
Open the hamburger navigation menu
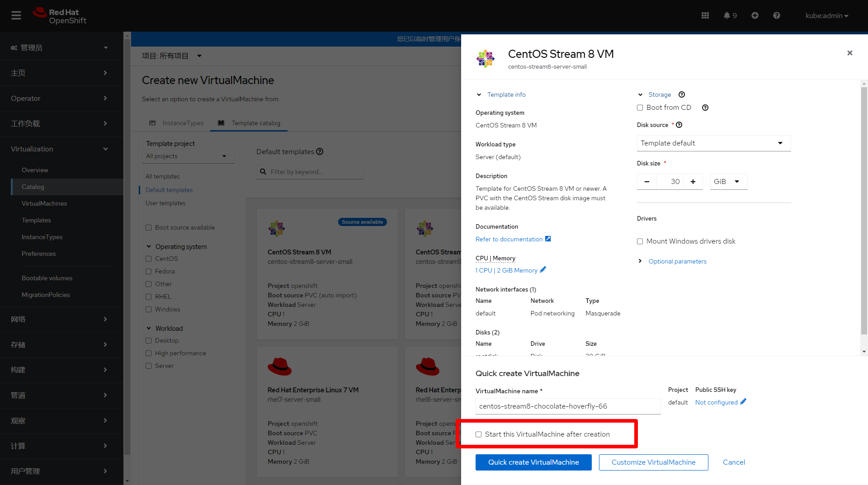pos(16,15)
